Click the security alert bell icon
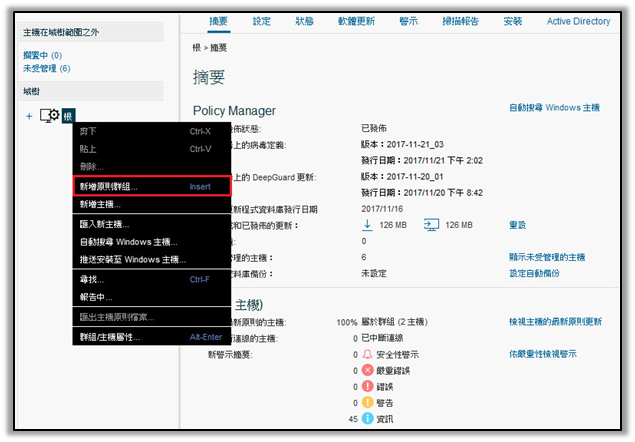 367,354
